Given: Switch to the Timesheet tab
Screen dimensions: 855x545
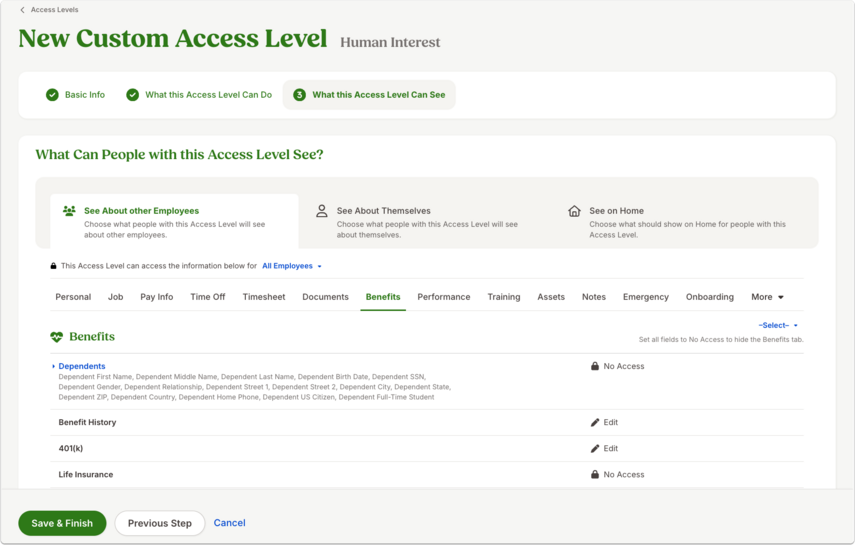Looking at the screenshot, I should click(x=264, y=297).
